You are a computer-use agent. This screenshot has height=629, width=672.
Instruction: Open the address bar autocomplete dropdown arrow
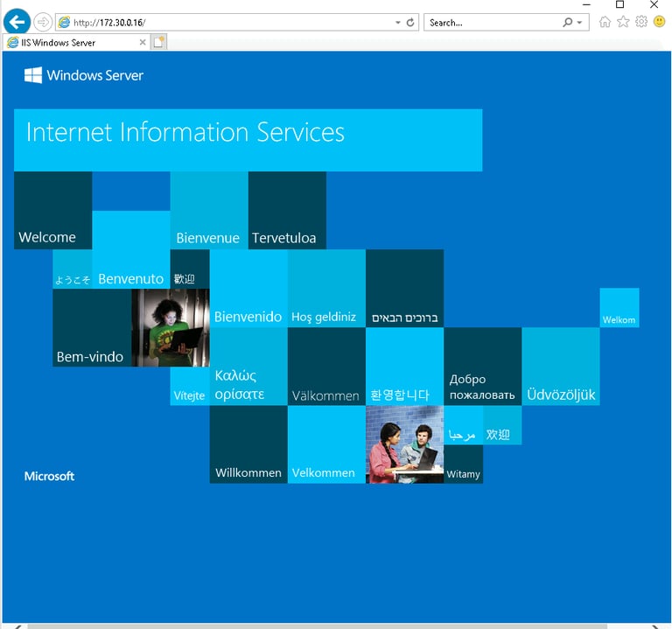click(398, 22)
